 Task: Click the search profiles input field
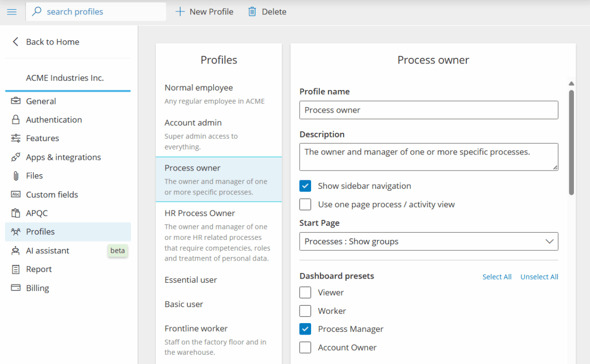click(101, 11)
